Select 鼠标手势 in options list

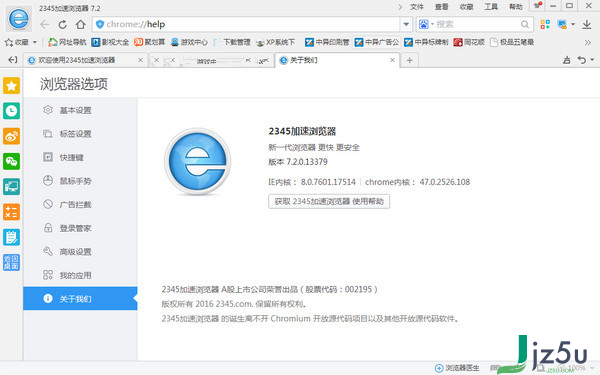pos(80,181)
